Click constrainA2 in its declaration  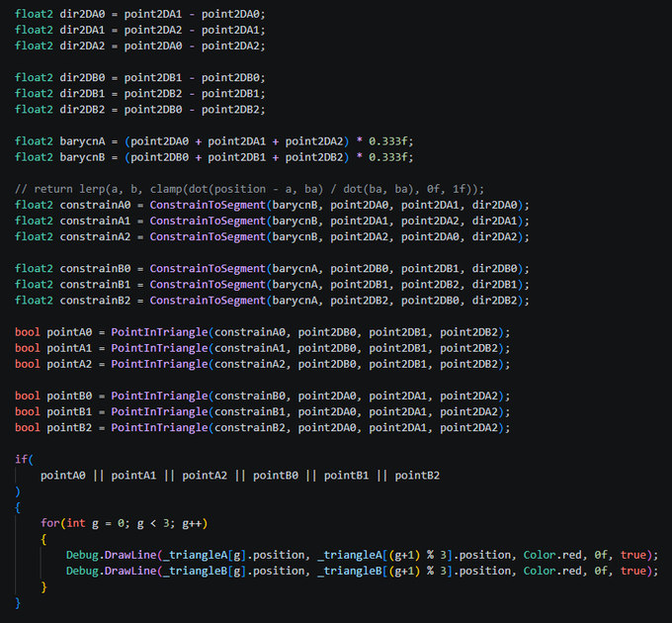pyautogui.click(x=95, y=236)
